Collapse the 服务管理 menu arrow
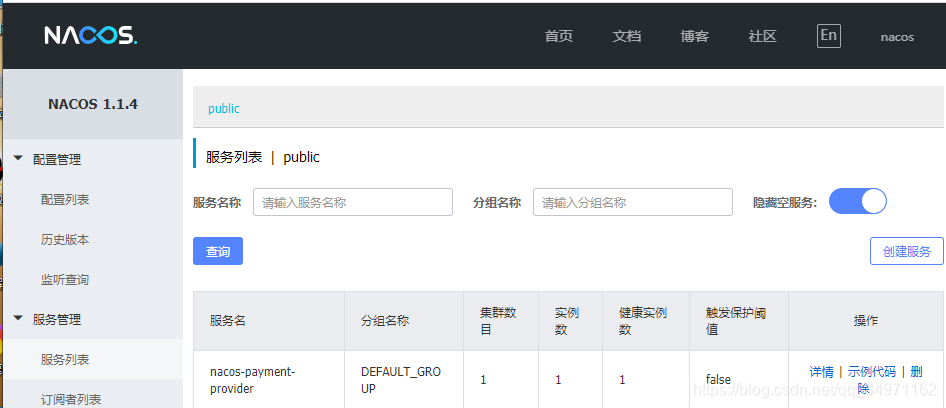 point(19,318)
